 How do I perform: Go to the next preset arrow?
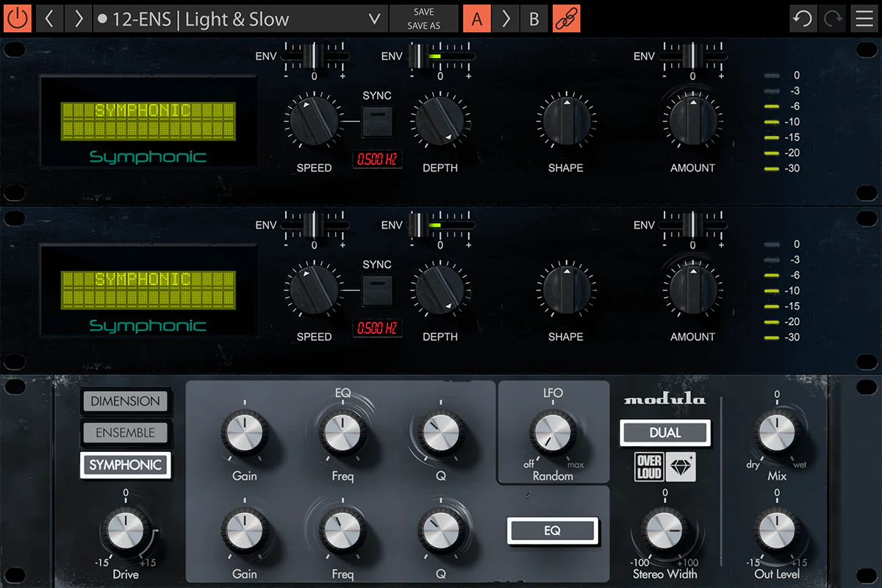pos(78,18)
